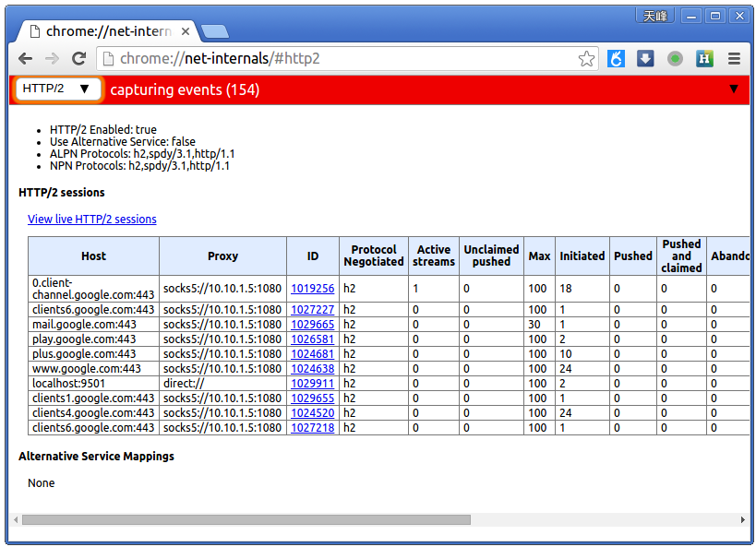Viewport: 756px width, 547px height.
Task: Open the download arrow extension
Action: pos(645,59)
